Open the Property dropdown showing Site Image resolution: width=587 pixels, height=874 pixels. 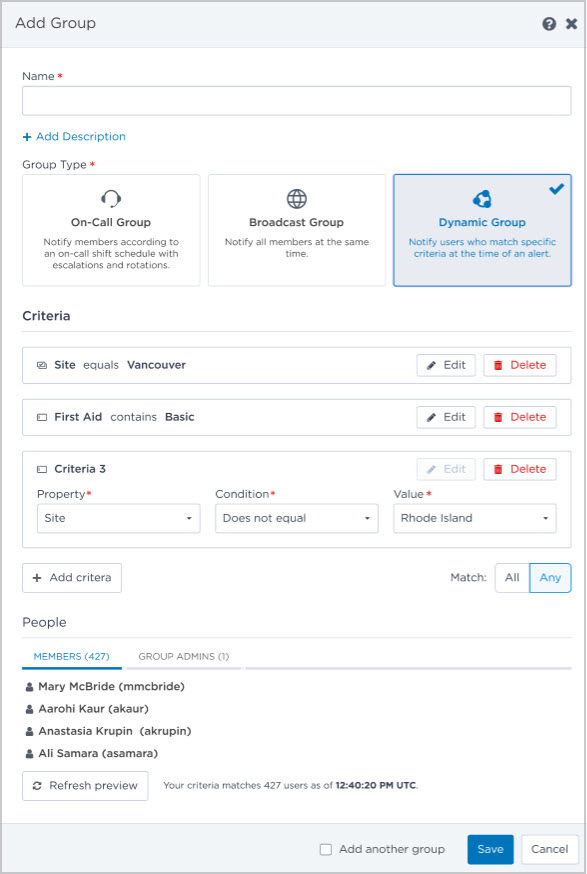[119, 518]
